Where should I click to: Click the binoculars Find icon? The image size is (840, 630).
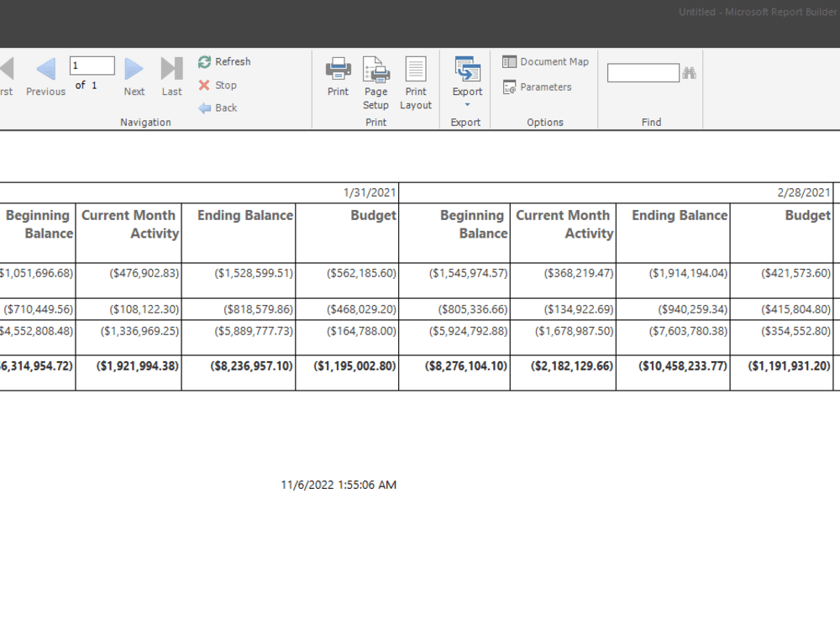click(689, 72)
